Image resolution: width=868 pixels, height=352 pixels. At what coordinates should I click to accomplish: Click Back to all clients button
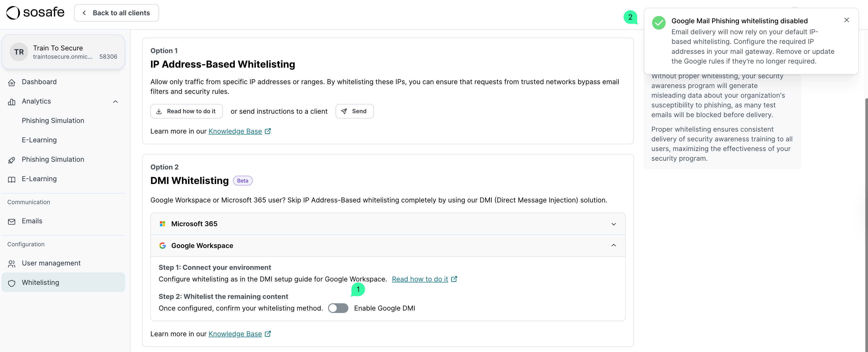point(117,13)
